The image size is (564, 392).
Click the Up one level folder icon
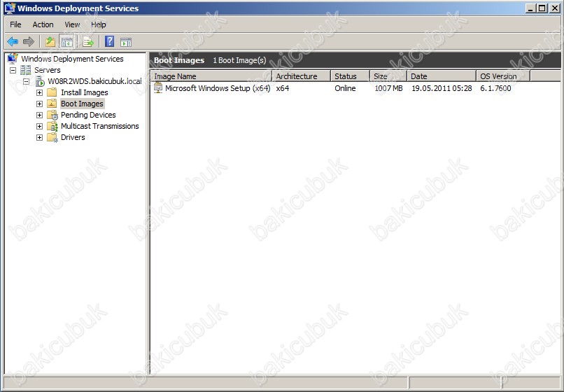point(50,42)
